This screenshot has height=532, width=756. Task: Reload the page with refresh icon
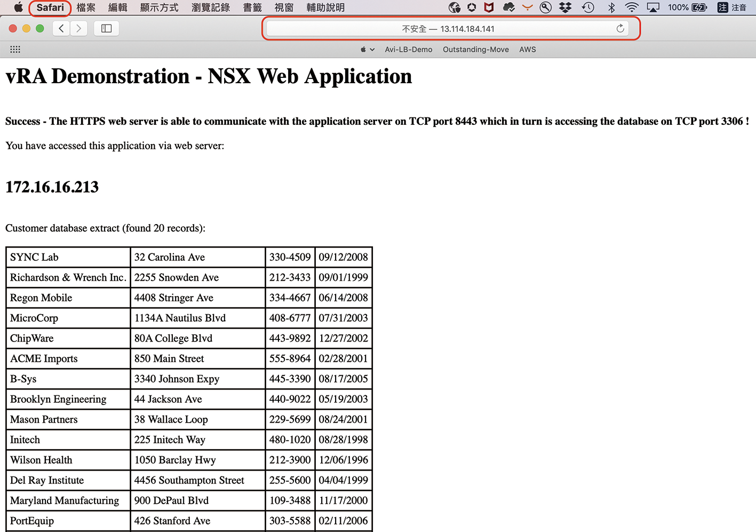tap(620, 29)
